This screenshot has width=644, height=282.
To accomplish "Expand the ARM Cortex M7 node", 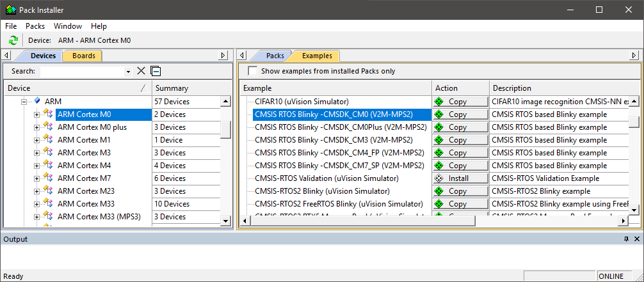I will (x=37, y=178).
